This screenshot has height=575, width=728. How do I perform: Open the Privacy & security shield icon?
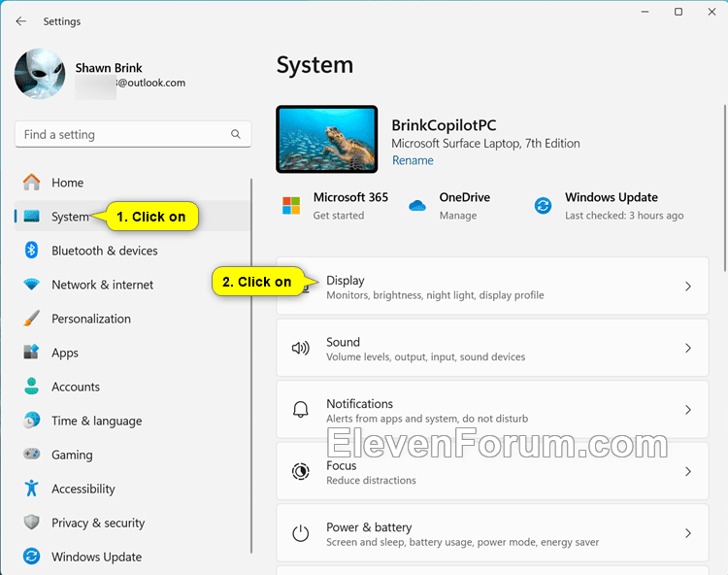coord(32,522)
